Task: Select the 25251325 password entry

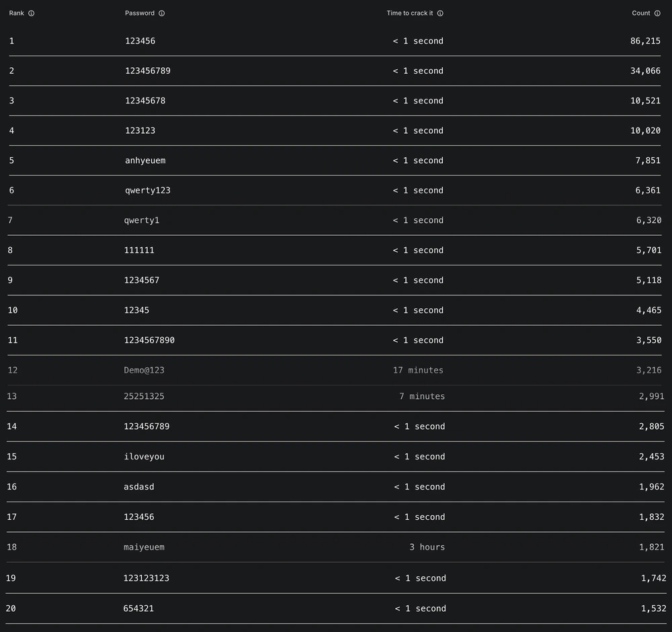Action: pyautogui.click(x=144, y=397)
